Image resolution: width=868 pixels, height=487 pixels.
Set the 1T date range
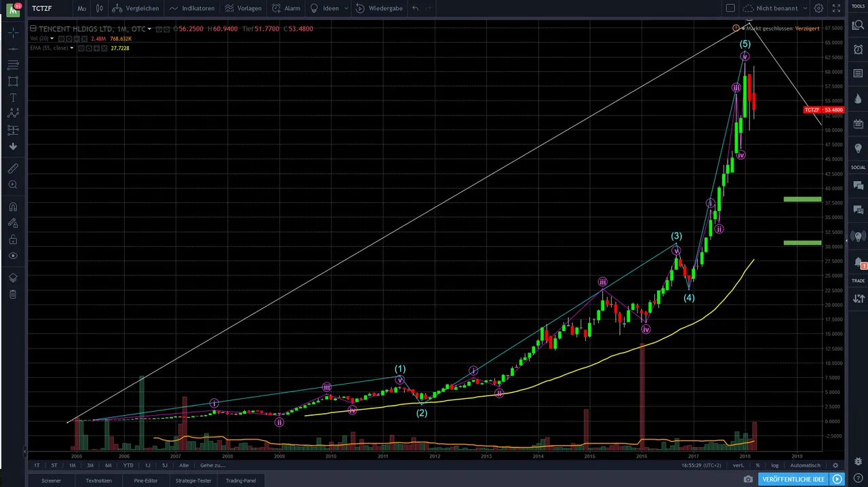pos(37,465)
